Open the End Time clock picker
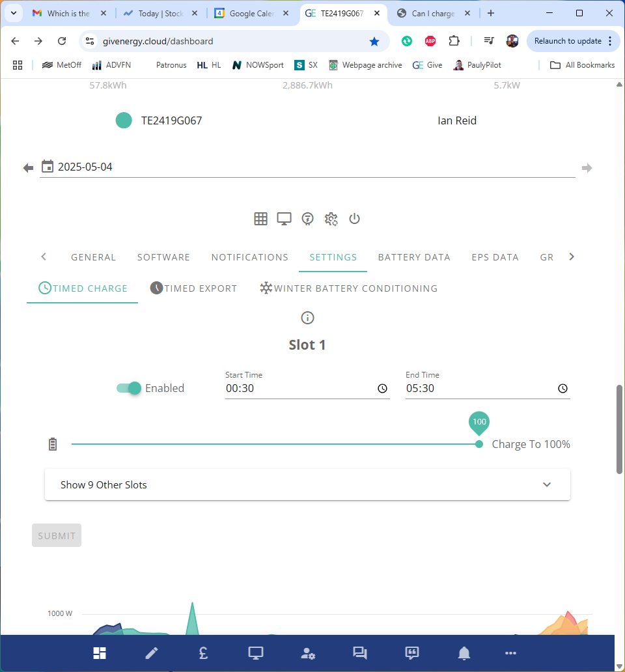Image resolution: width=625 pixels, height=672 pixels. tap(562, 388)
